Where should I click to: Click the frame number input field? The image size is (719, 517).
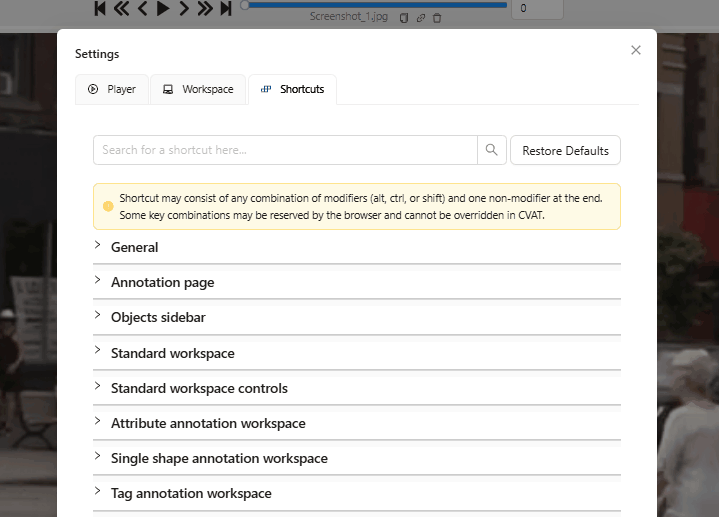point(537,9)
